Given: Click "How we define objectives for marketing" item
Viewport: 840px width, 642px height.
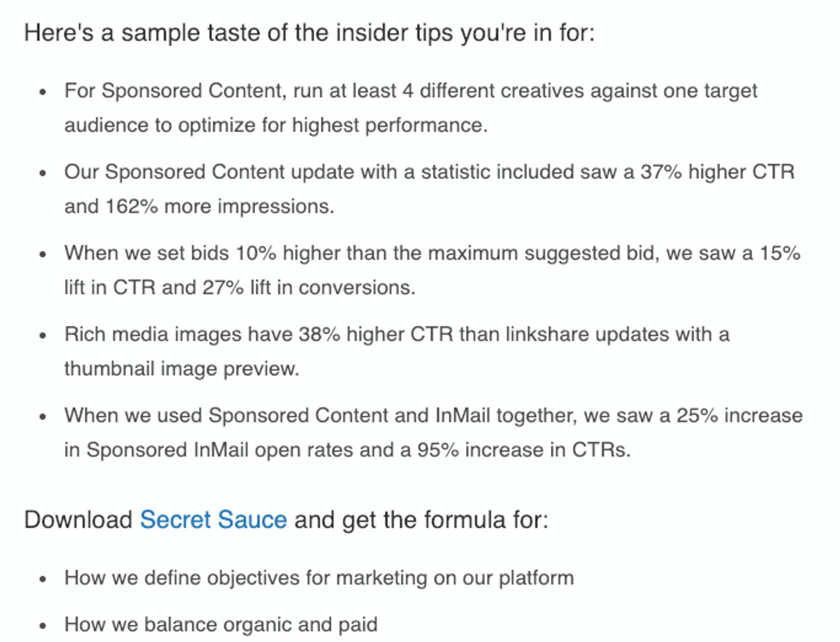Looking at the screenshot, I should tap(318, 578).
